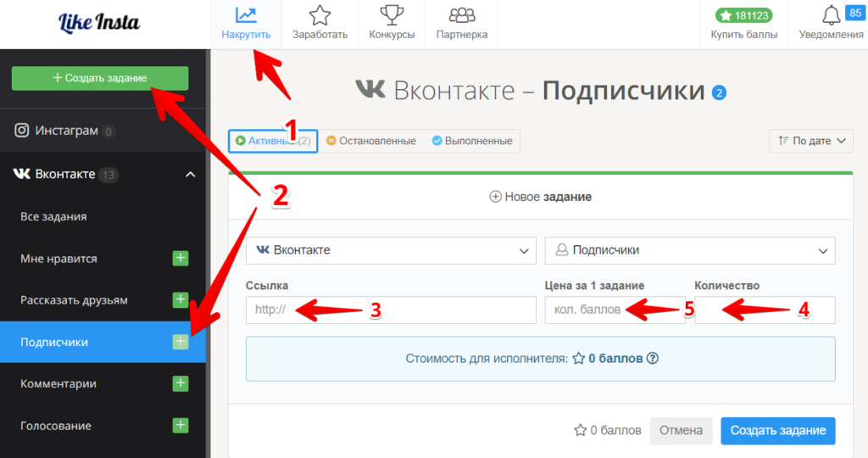Collapse the Вконтакте sidebar section
Screen dimensions: 868x458
[x=190, y=175]
